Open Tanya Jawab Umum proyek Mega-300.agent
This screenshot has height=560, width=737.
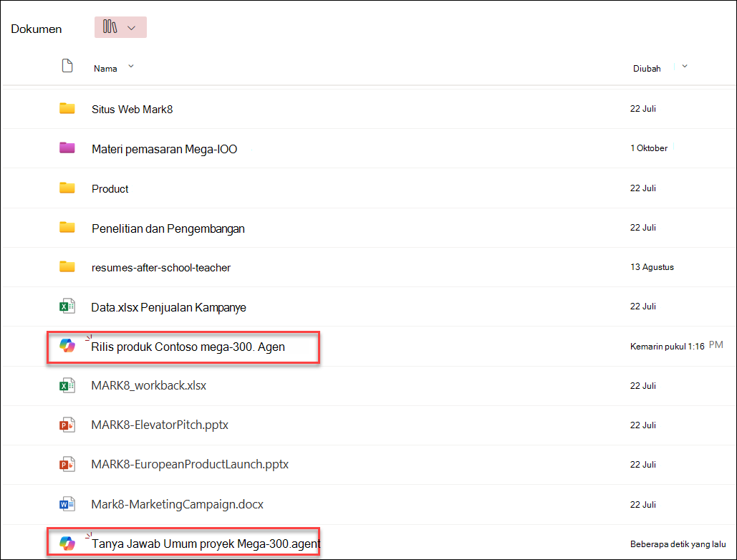point(206,544)
